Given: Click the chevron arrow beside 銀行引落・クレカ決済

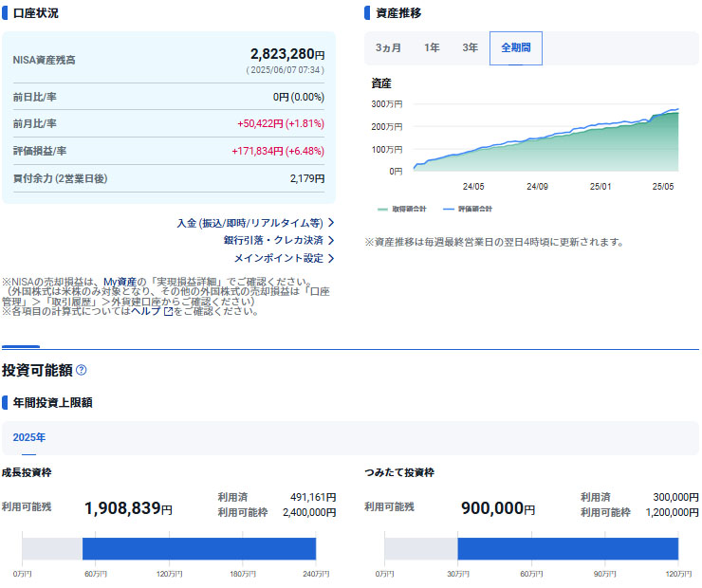Looking at the screenshot, I should pos(331,241).
